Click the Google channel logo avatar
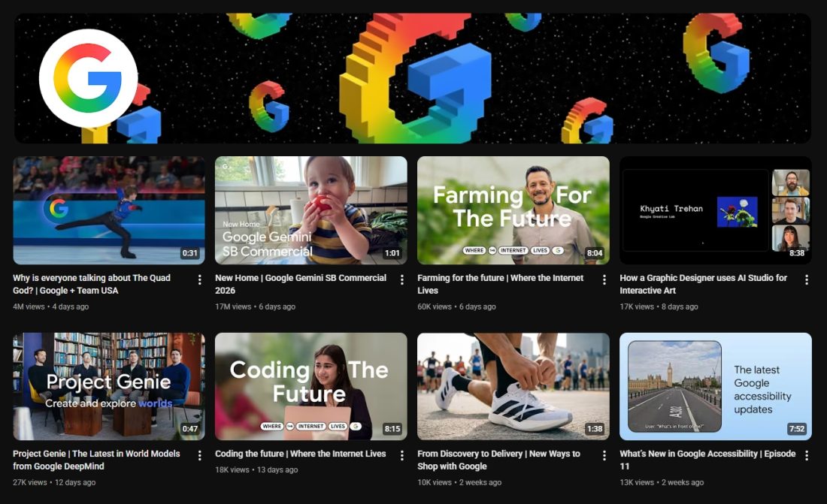The width and height of the screenshot is (827, 504). click(88, 78)
